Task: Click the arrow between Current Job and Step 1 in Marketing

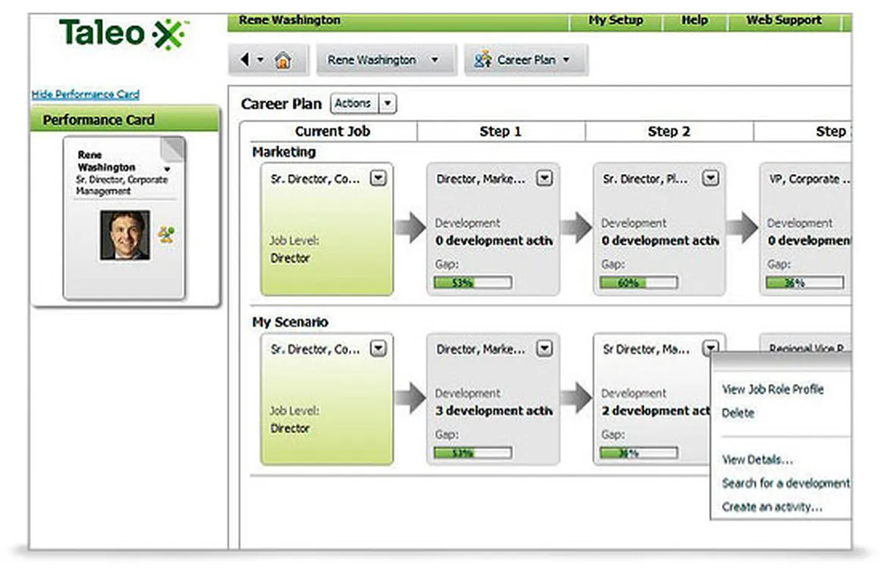Action: [410, 228]
